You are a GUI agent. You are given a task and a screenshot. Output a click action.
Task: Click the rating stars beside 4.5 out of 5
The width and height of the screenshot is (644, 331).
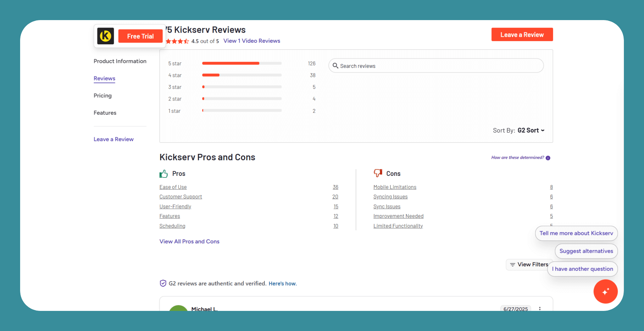(177, 41)
